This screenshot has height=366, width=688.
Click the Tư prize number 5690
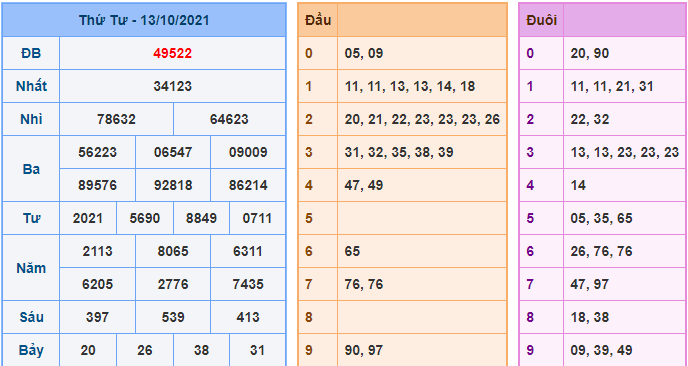click(x=145, y=218)
